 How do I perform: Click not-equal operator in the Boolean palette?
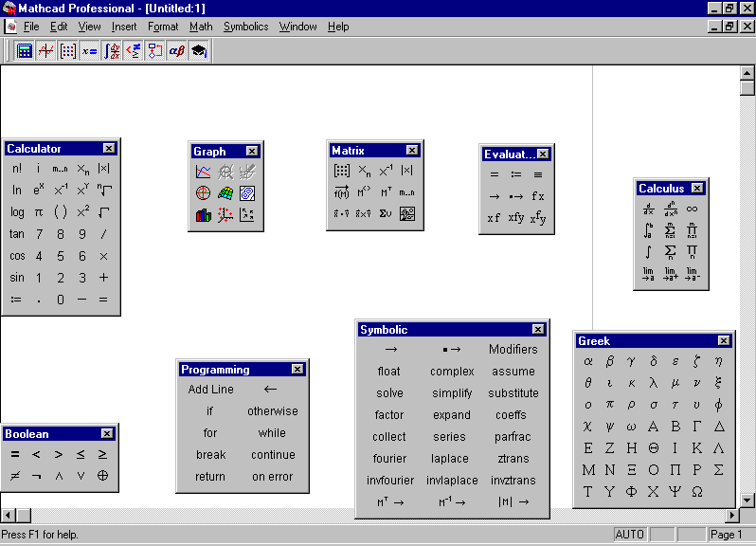coord(15,476)
